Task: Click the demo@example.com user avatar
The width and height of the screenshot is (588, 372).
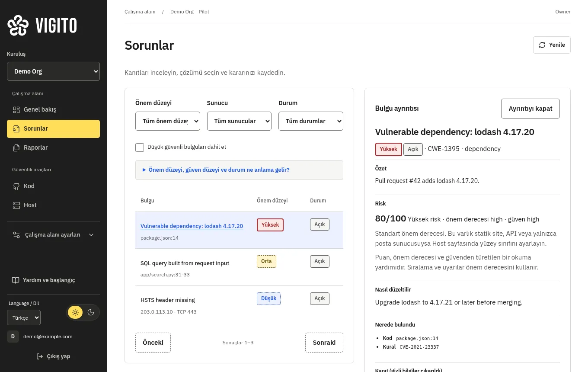Action: (x=13, y=337)
